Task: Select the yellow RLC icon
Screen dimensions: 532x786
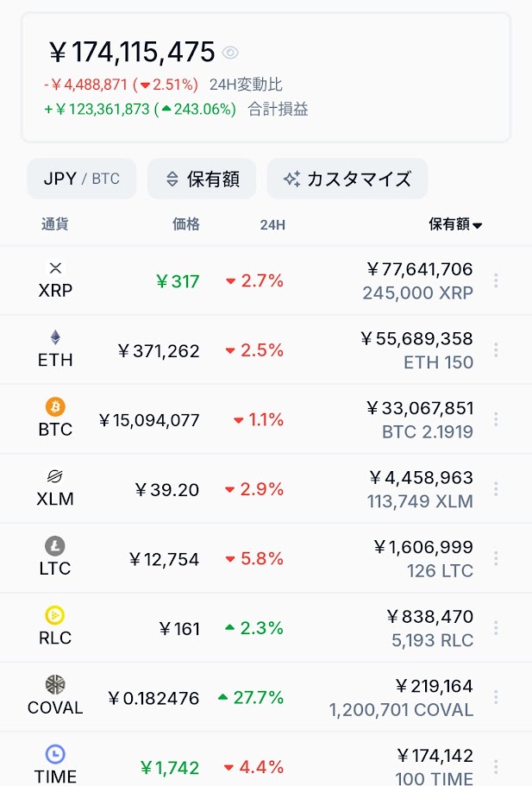Action: 55,615
